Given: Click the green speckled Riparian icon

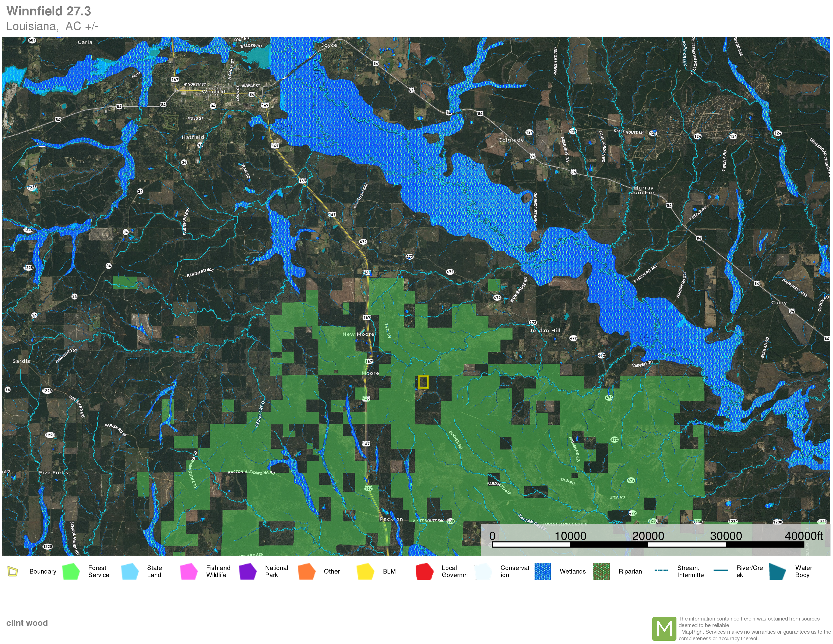Looking at the screenshot, I should [x=601, y=571].
